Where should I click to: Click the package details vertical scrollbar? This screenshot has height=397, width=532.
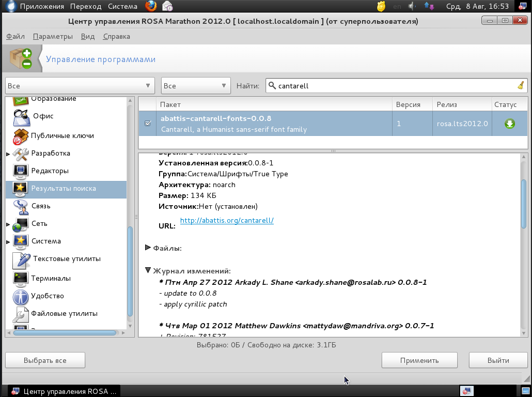point(524,204)
